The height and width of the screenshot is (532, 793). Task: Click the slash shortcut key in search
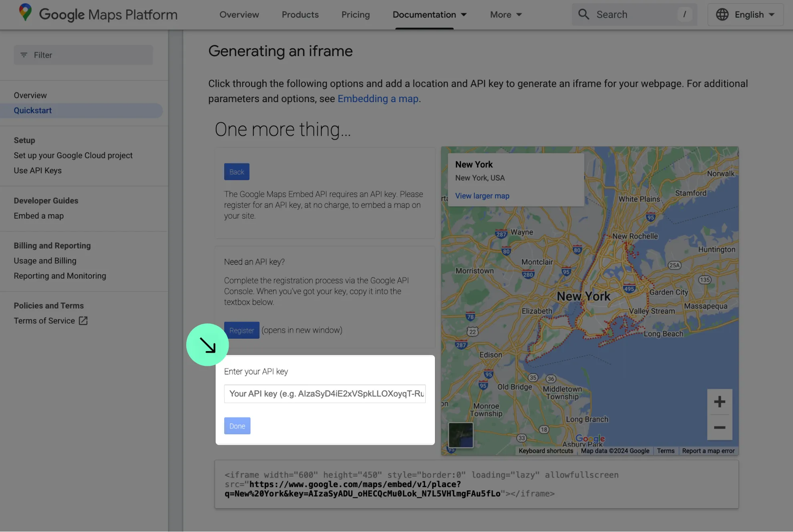pyautogui.click(x=684, y=14)
